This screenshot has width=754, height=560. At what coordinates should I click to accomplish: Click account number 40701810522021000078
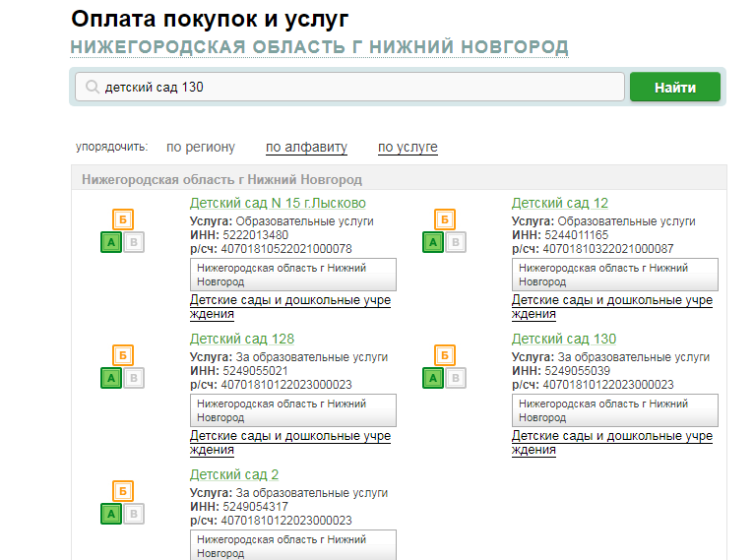[286, 249]
